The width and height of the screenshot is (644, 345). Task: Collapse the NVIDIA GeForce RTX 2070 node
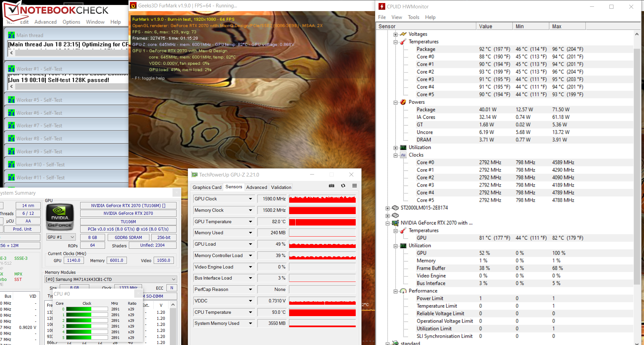click(x=388, y=223)
